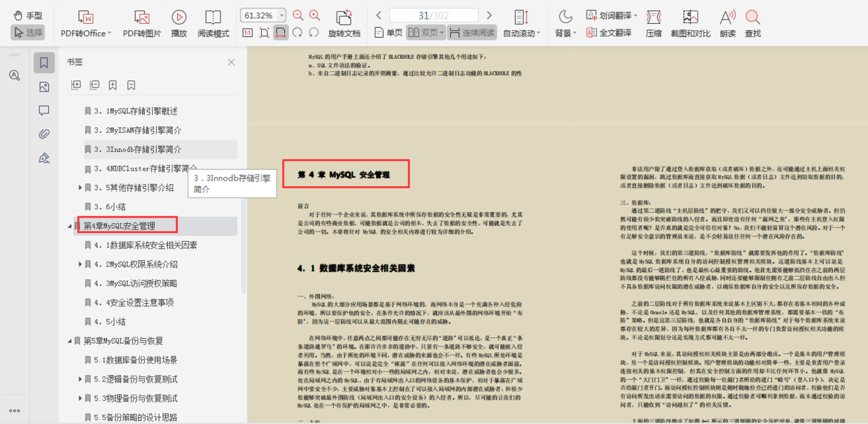Open 截图和对比 screenshot tool
This screenshot has width=868, height=424.
[690, 24]
